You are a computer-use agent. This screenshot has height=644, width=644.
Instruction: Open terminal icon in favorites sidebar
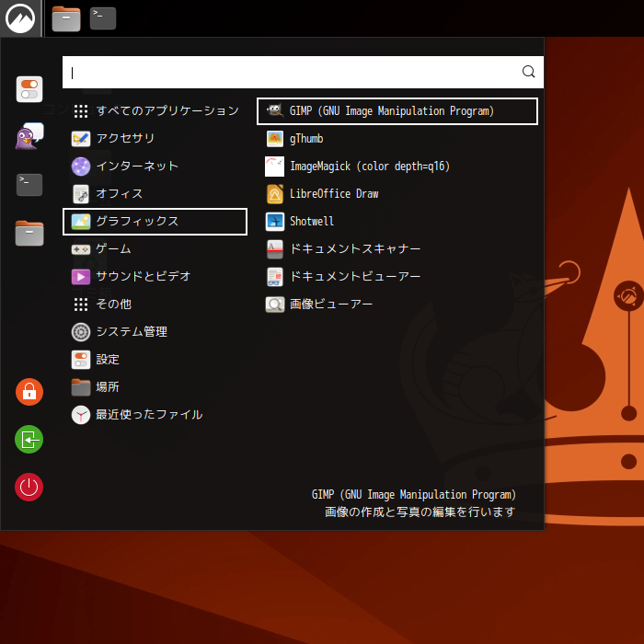point(29,184)
